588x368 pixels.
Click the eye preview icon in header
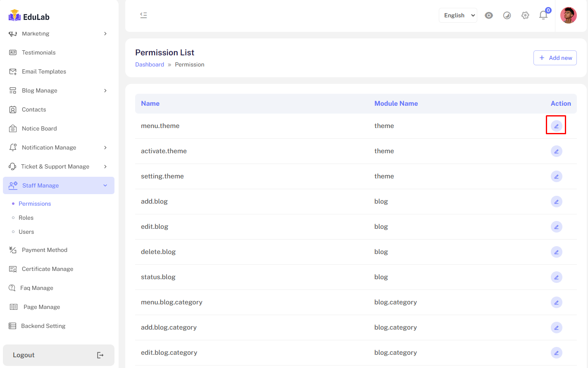coord(489,15)
